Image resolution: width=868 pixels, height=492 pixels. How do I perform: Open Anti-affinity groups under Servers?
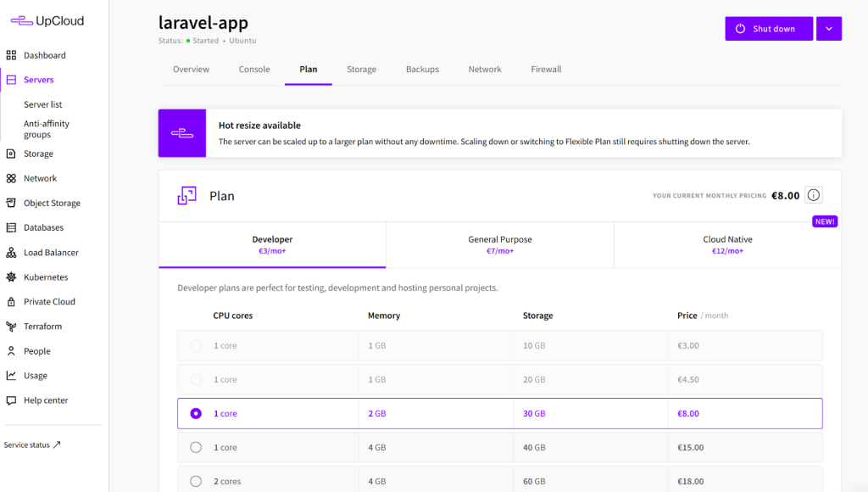click(x=47, y=129)
